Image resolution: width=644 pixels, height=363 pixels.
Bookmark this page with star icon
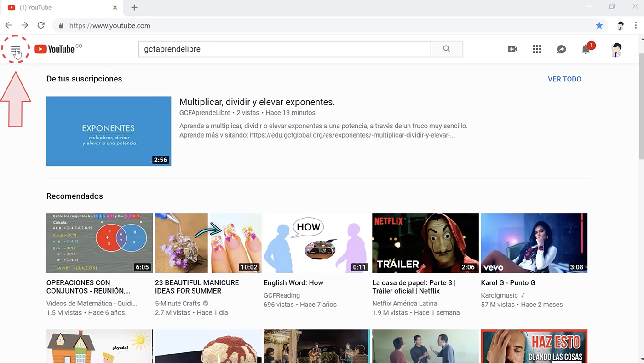tap(599, 25)
